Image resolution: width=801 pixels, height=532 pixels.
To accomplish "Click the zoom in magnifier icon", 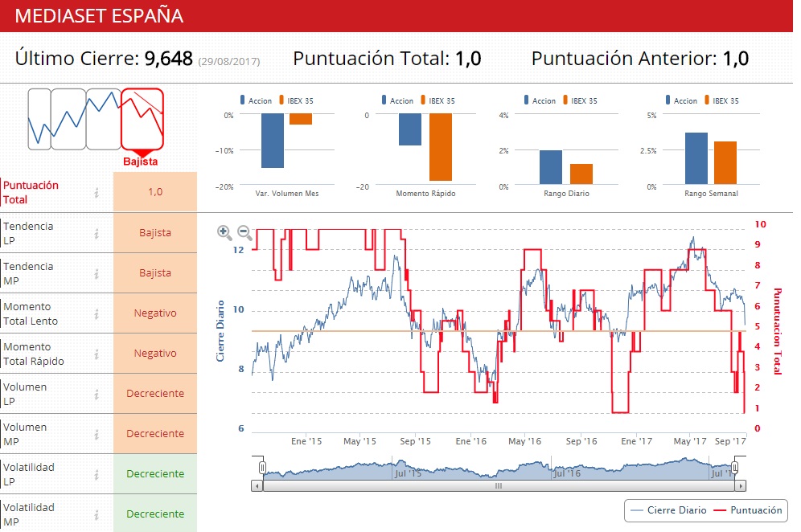I will (224, 233).
